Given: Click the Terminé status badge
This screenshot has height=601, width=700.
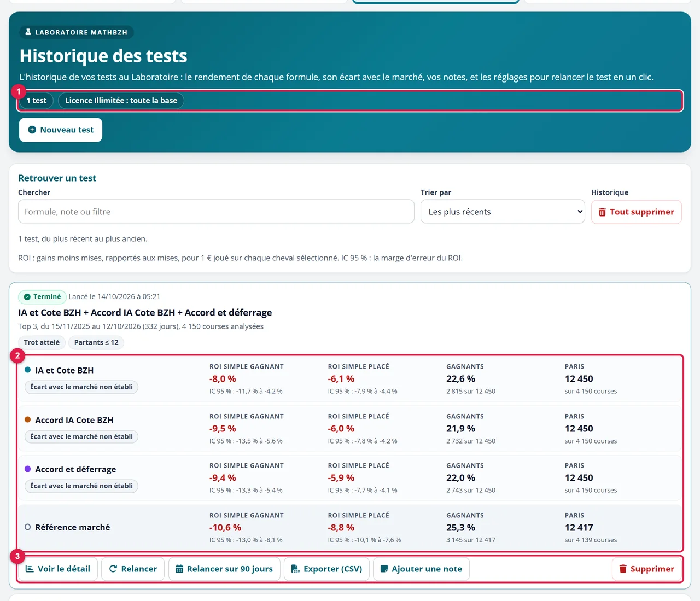Looking at the screenshot, I should click(x=42, y=297).
